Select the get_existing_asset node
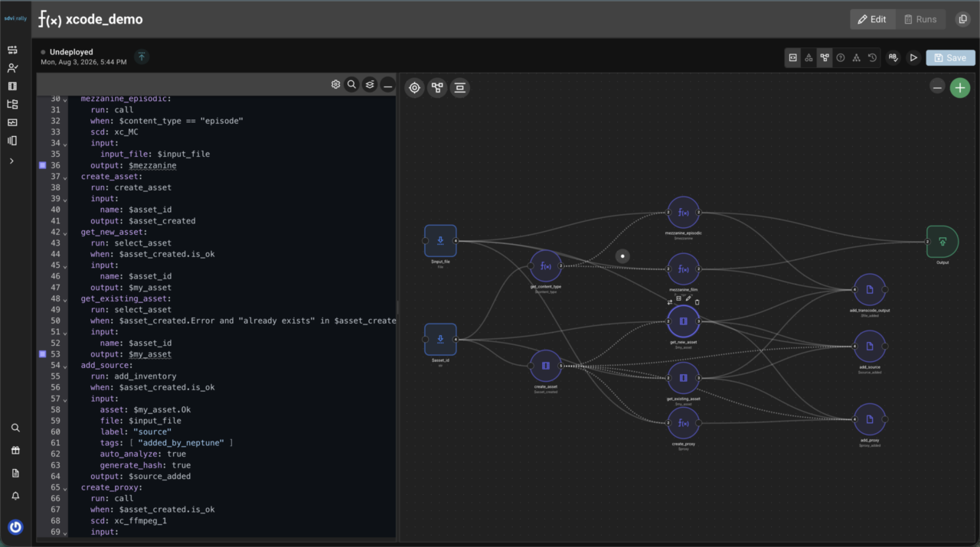Screen dimensions: 980x547 tap(684, 378)
